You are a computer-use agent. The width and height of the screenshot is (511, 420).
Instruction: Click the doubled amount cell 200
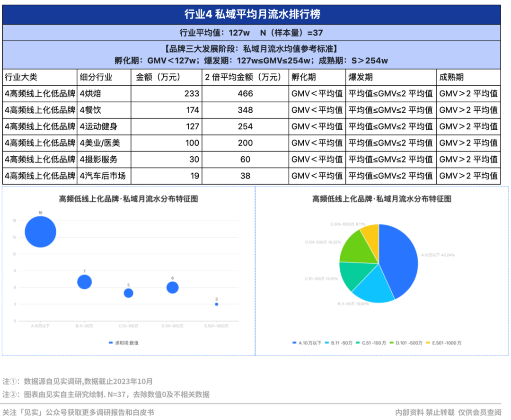tap(245, 143)
